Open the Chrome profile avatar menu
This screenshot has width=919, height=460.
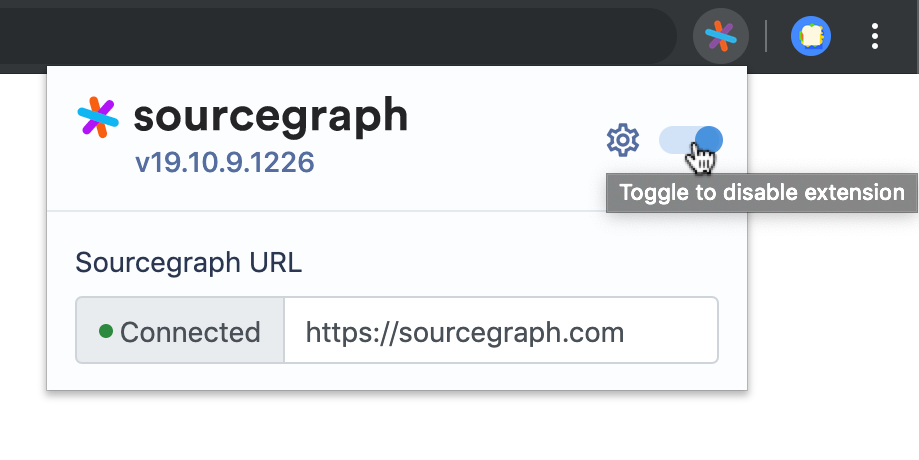pyautogui.click(x=811, y=36)
